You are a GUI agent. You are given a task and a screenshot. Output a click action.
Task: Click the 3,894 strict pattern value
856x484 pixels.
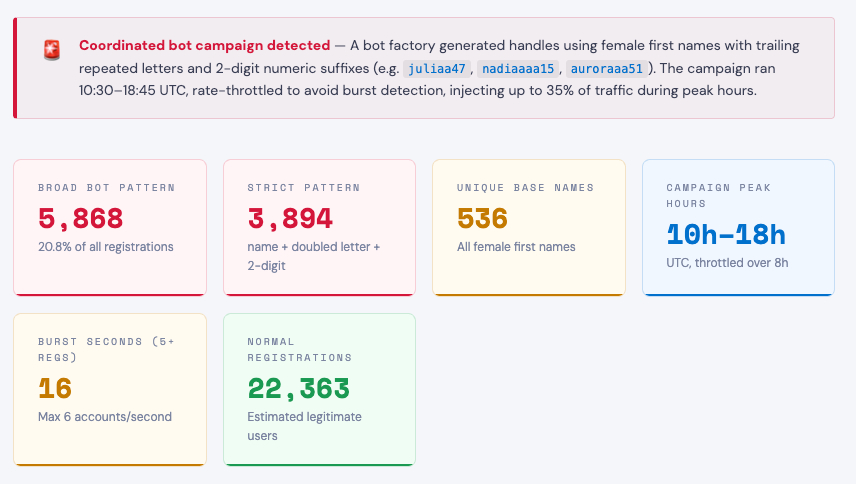(290, 218)
